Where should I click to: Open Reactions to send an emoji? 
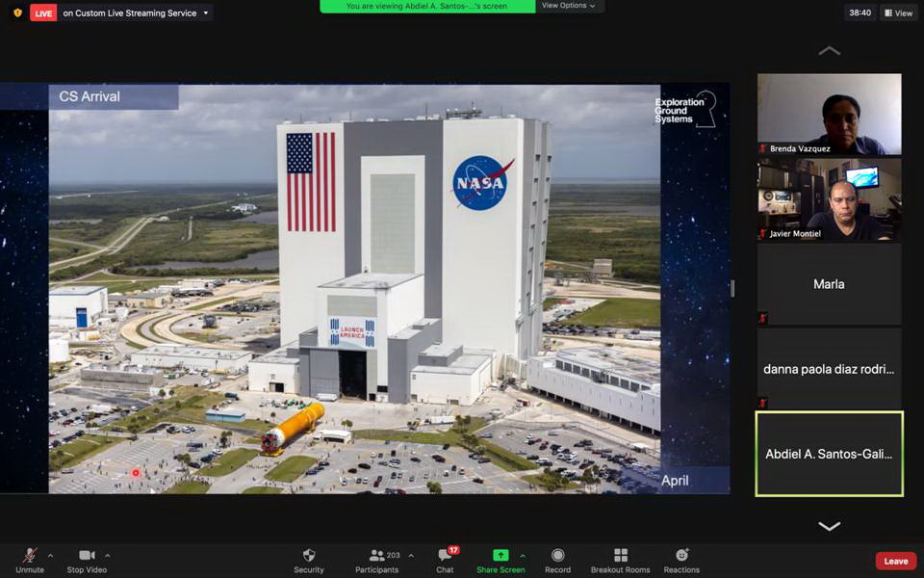tap(680, 559)
